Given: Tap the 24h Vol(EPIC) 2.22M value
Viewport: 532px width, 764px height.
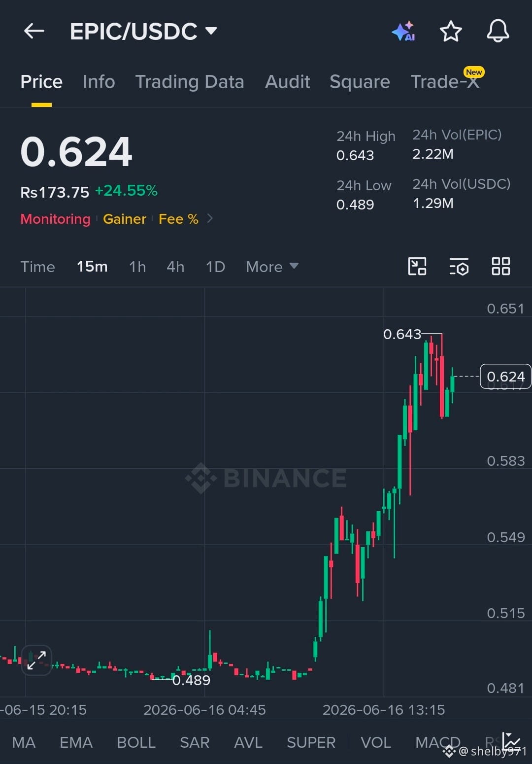Looking at the screenshot, I should [x=433, y=154].
